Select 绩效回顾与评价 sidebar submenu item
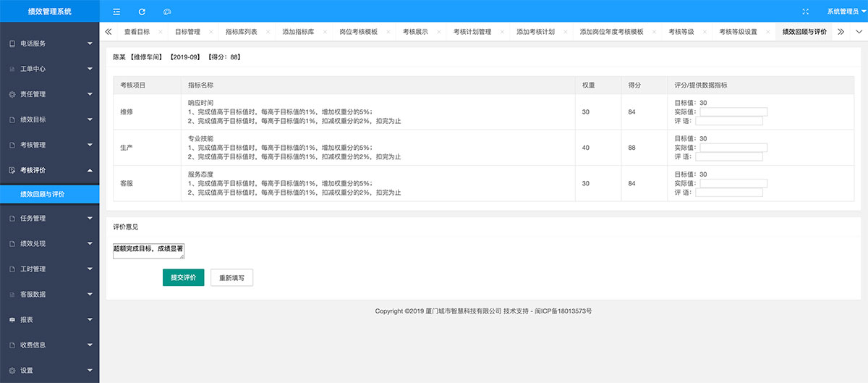The height and width of the screenshot is (383, 868). tap(49, 194)
